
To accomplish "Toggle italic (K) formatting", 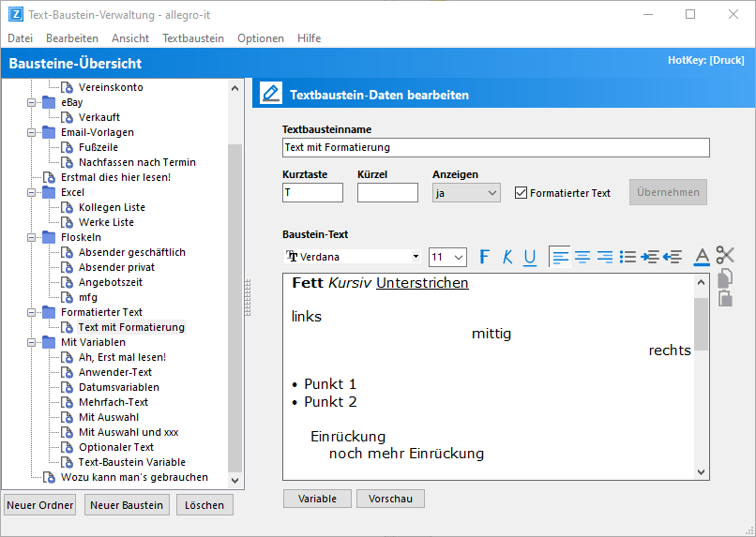I will tap(507, 257).
